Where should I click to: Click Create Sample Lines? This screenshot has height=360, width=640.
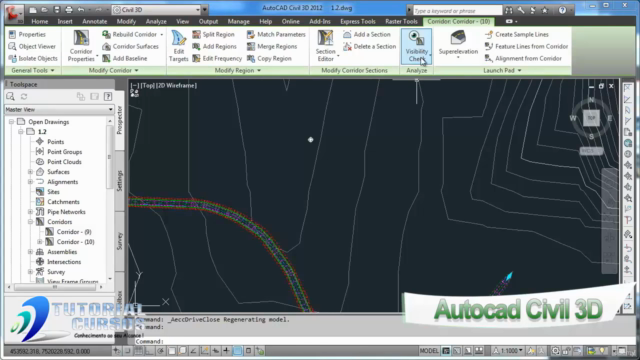[x=517, y=34]
